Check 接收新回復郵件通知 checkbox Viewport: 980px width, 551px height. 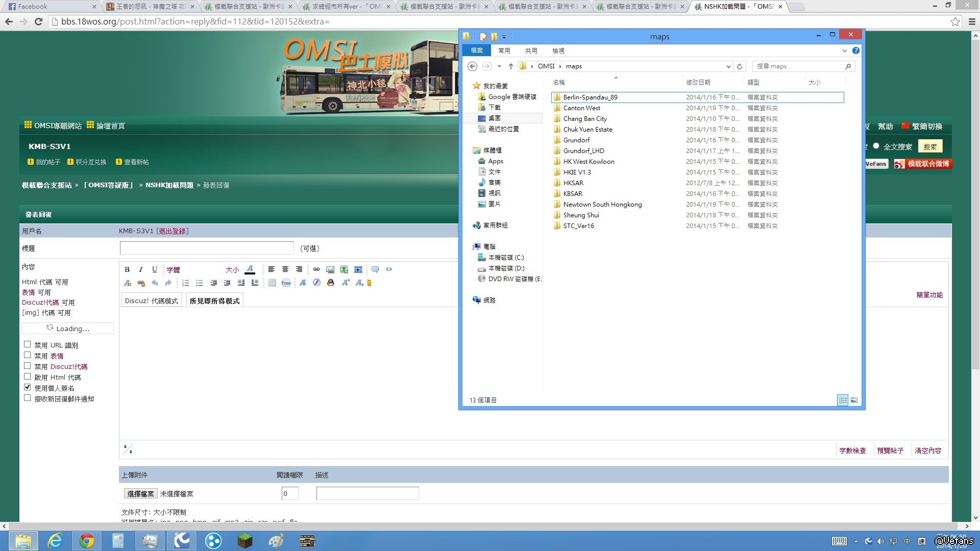[x=28, y=398]
